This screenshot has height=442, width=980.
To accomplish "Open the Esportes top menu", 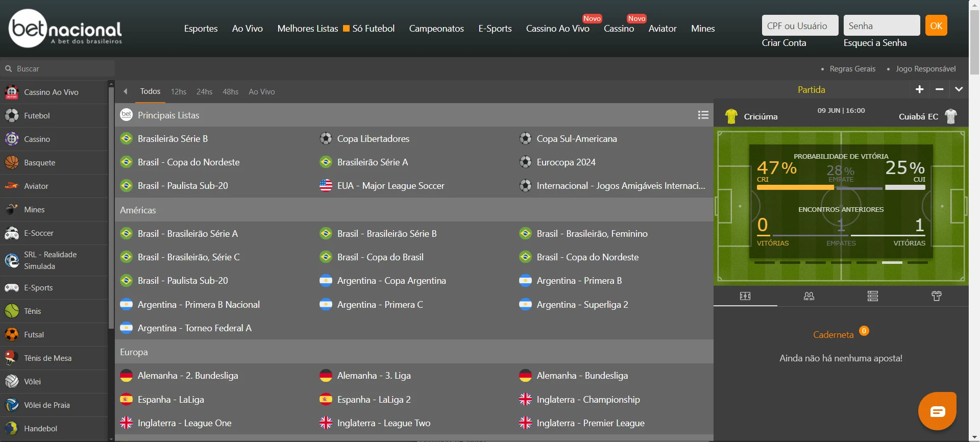I will click(x=201, y=29).
